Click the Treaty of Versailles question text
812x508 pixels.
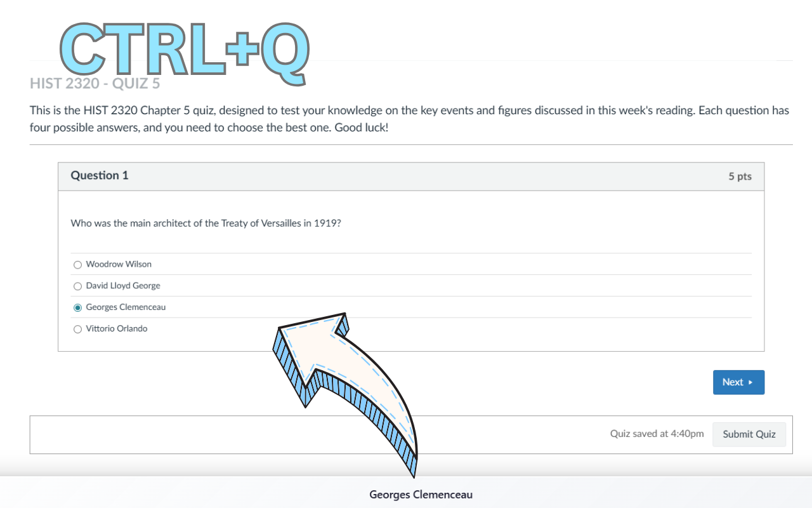coord(206,223)
